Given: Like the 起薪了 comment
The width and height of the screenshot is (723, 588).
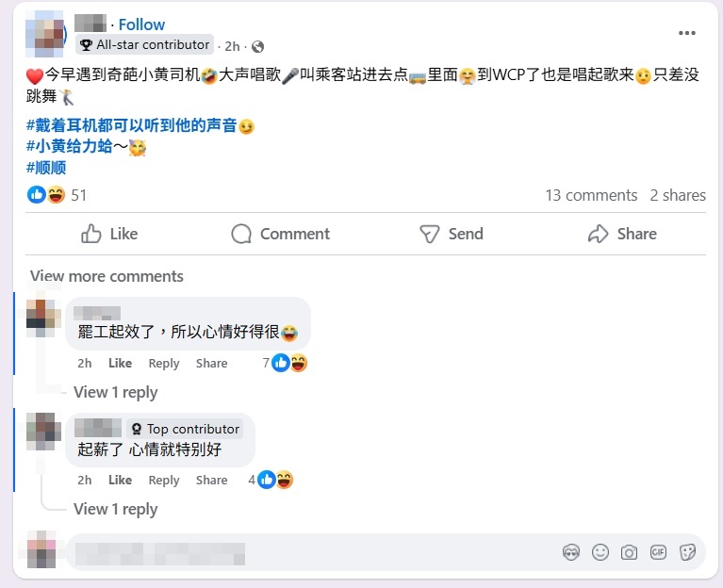Looking at the screenshot, I should coord(120,480).
